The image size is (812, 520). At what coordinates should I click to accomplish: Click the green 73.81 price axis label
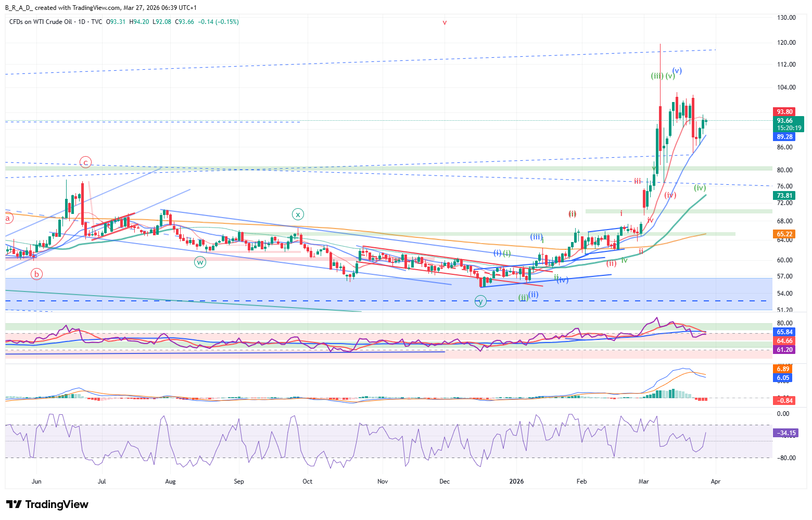pyautogui.click(x=784, y=196)
